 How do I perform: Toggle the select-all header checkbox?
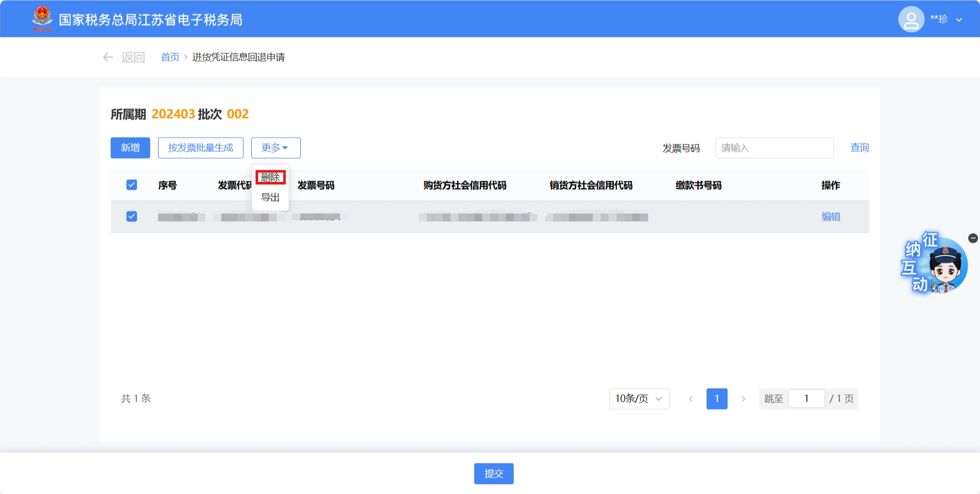point(132,185)
